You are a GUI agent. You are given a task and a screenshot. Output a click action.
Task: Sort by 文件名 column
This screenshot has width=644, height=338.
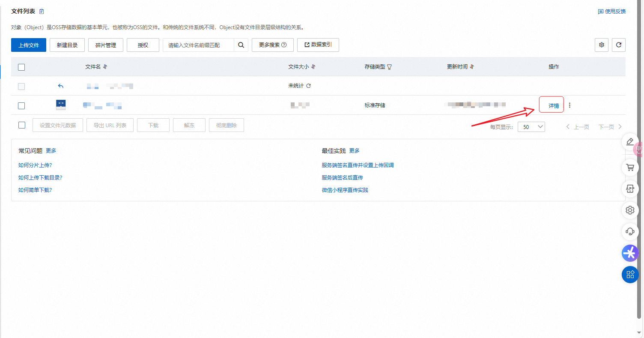[105, 67]
